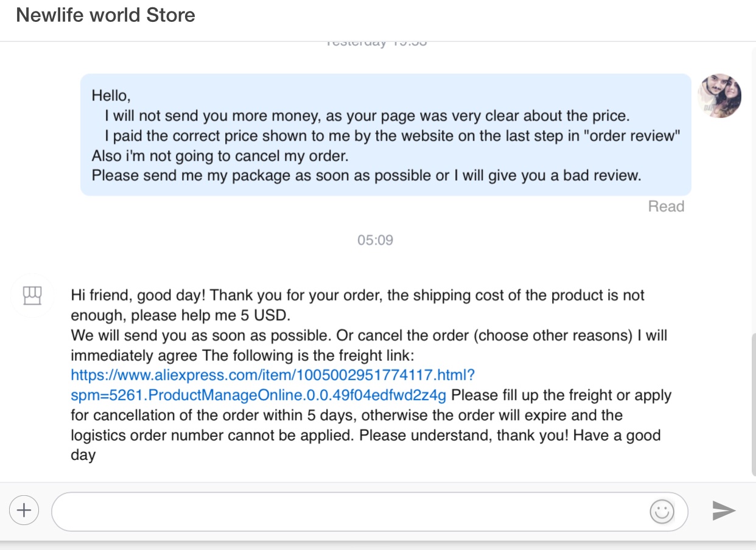Image resolution: width=756 pixels, height=550 pixels.
Task: Open the Newlife world Store title
Action: tap(105, 15)
